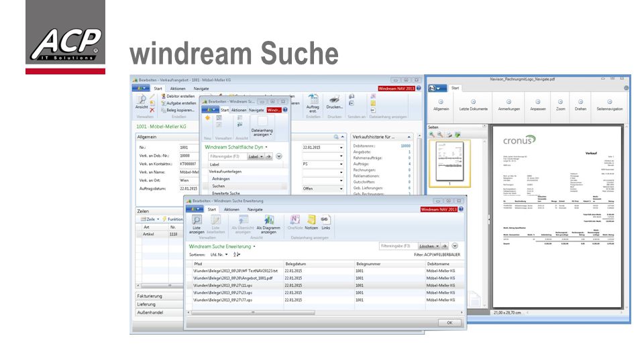Click Seitennavigation in PDF viewer ribbon

(610, 105)
